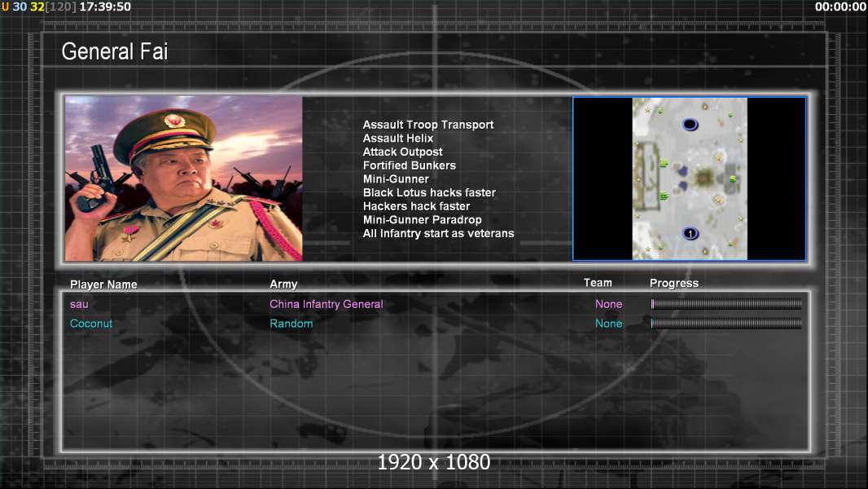Viewport: 868px width, 489px height.
Task: Click the Mini-Gunner entry
Action: click(x=396, y=178)
